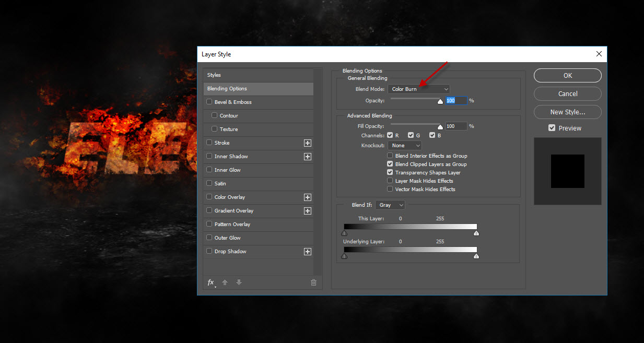Click the Opacity percentage input field

[455, 100]
